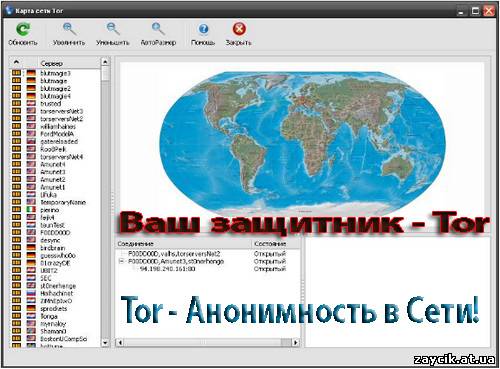Click the flag icon next to Amunet1

tap(31, 187)
